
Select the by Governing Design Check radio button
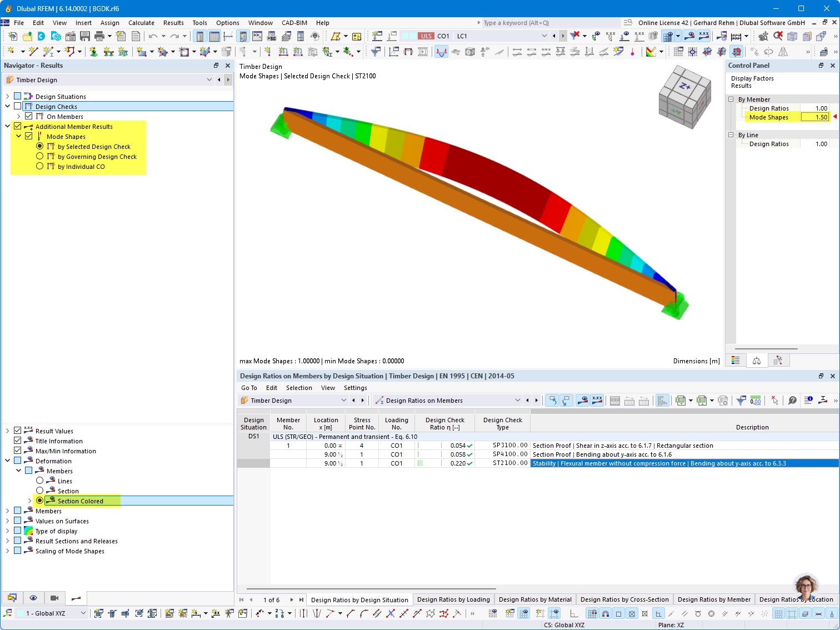40,156
